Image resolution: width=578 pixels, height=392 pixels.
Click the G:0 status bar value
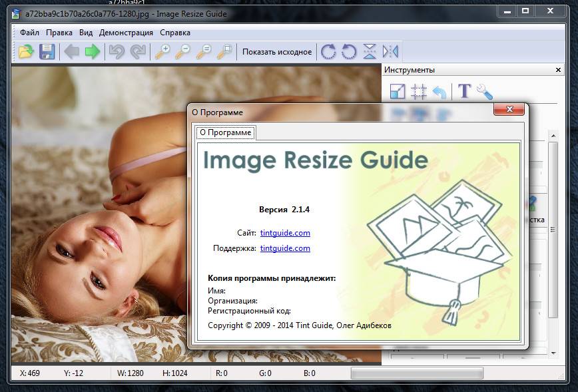point(265,373)
